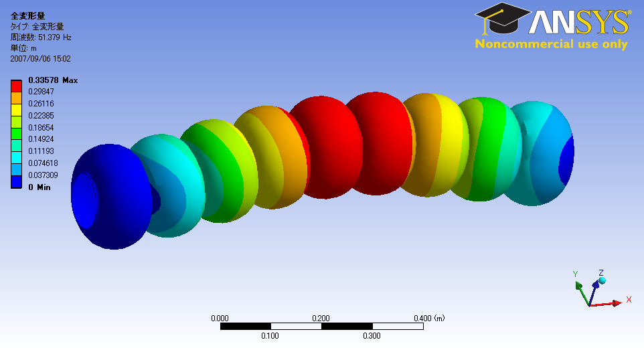Click the blue Z axis of the triad
Image resolution: width=644 pixels, height=352 pixels.
(x=594, y=293)
